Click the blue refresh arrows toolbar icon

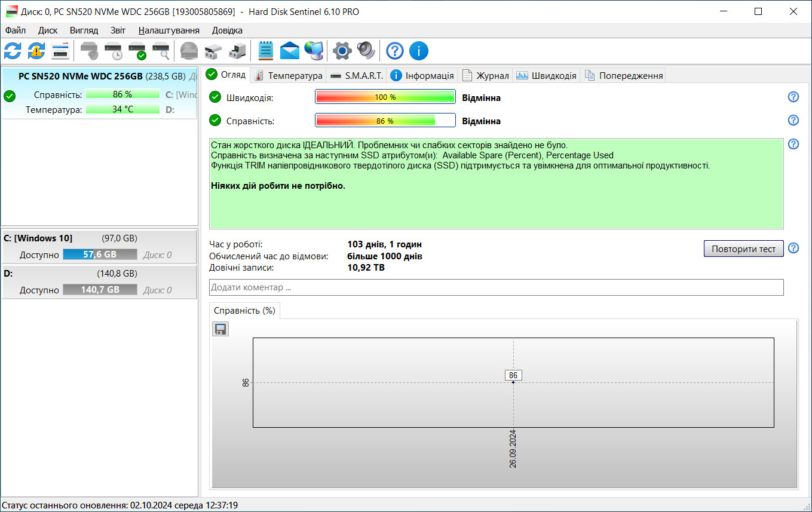(13, 51)
